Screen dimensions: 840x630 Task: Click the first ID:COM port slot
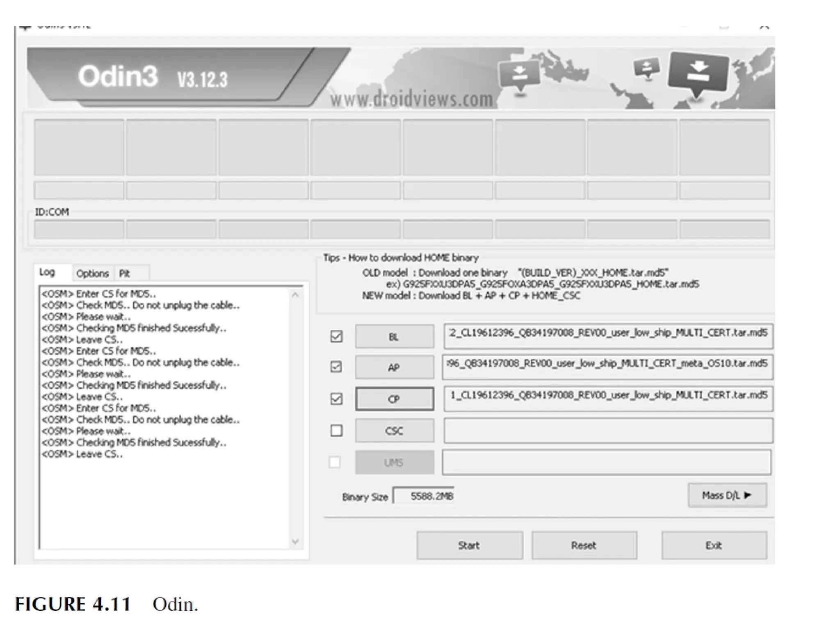click(x=79, y=229)
